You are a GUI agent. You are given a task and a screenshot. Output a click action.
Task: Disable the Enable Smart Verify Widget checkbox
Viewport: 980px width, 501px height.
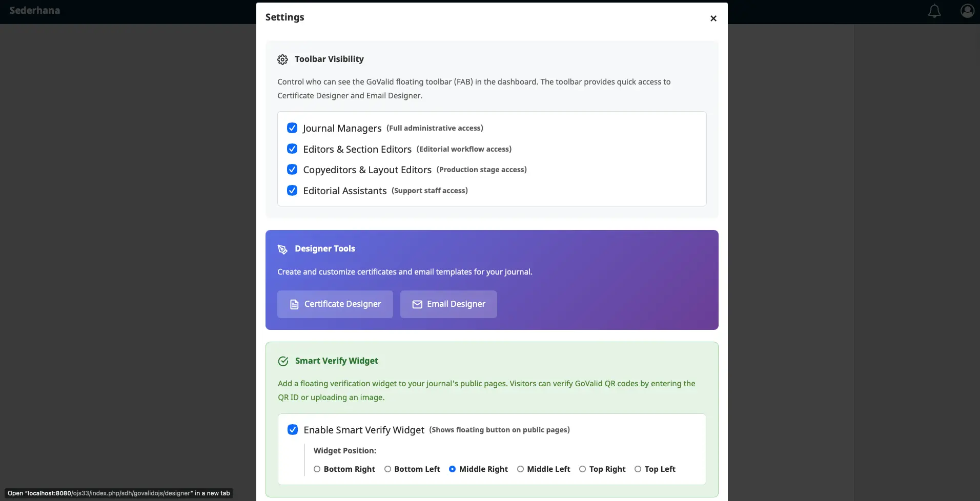(x=293, y=430)
